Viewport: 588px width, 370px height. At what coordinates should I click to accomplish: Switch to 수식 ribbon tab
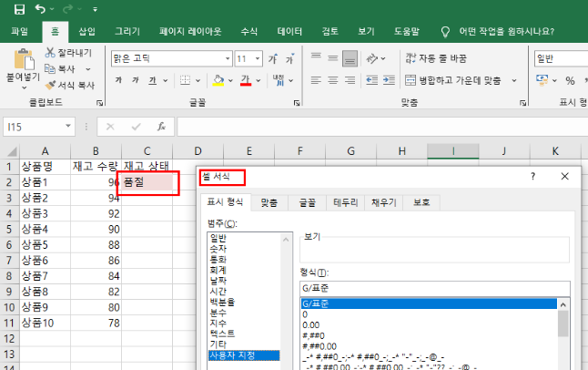pos(249,31)
